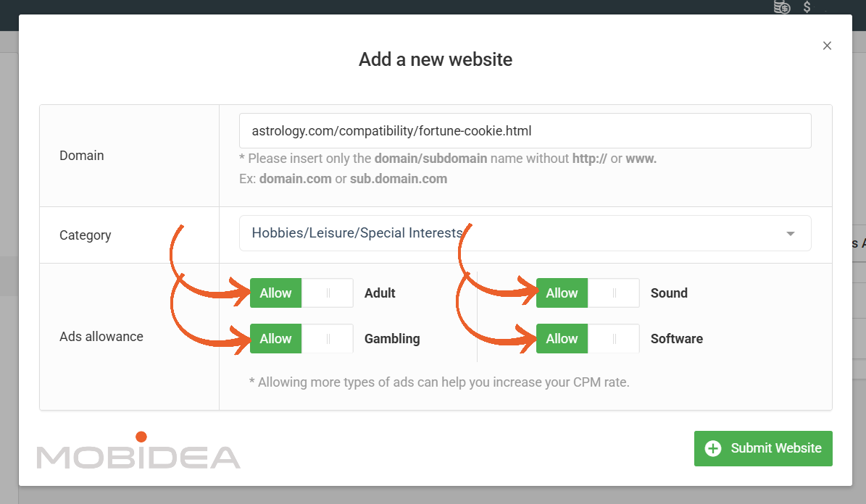Select the Hobbies/Leisure/Special Interests combo box

pyautogui.click(x=525, y=233)
